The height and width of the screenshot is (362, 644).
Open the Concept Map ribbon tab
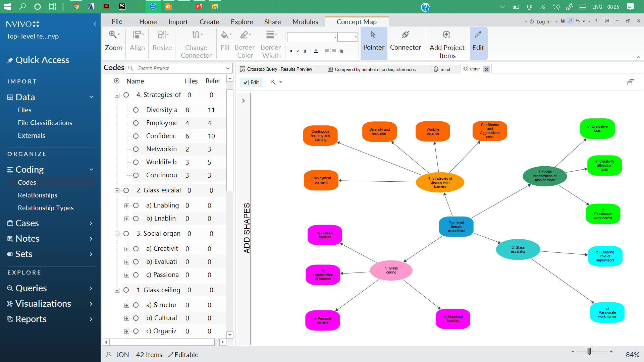point(356,21)
